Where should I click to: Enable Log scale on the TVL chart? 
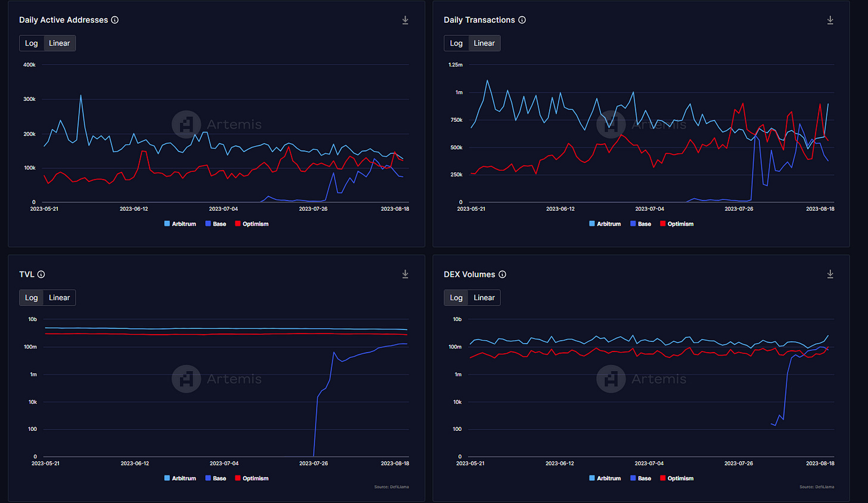coord(32,298)
